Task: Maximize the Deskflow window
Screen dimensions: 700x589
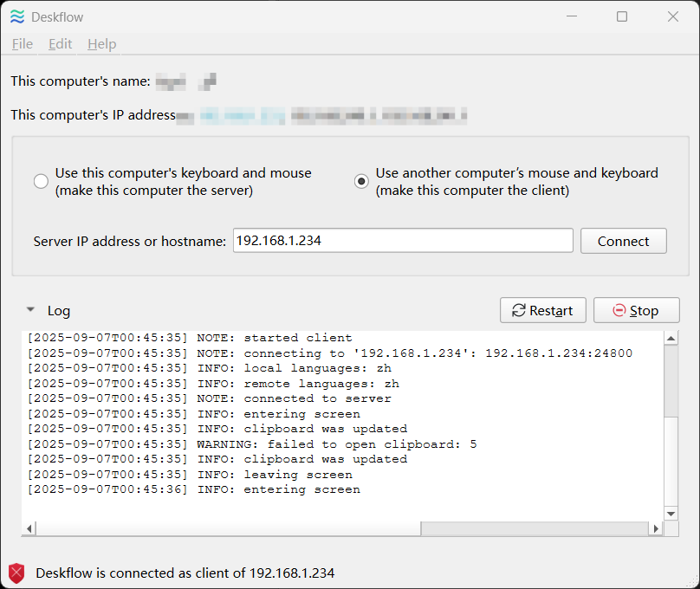Action: pos(622,16)
